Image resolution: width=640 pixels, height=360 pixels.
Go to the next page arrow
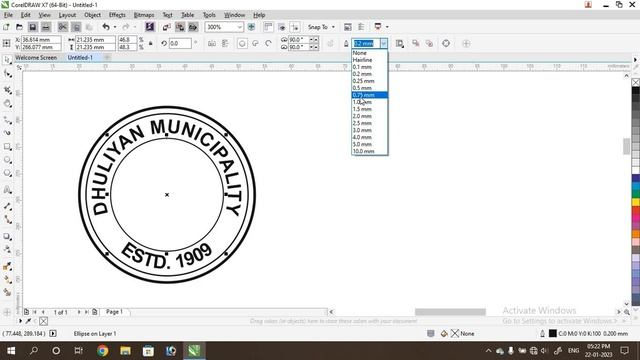[x=79, y=312]
